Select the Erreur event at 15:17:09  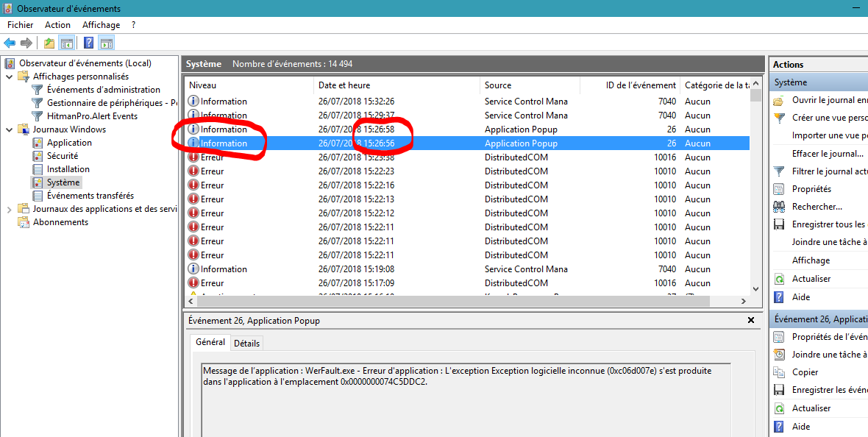tap(468, 283)
